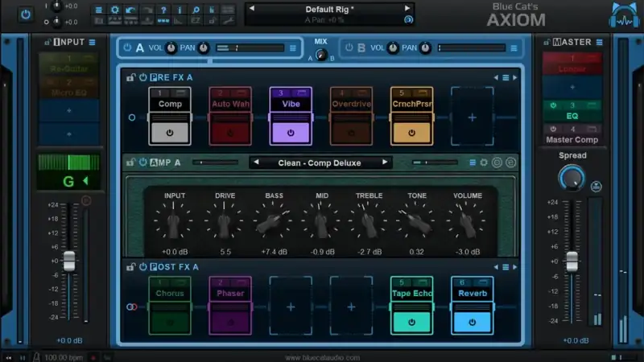Image resolution: width=644 pixels, height=362 pixels.
Task: Open the Default Rig preset name
Action: [x=329, y=9]
